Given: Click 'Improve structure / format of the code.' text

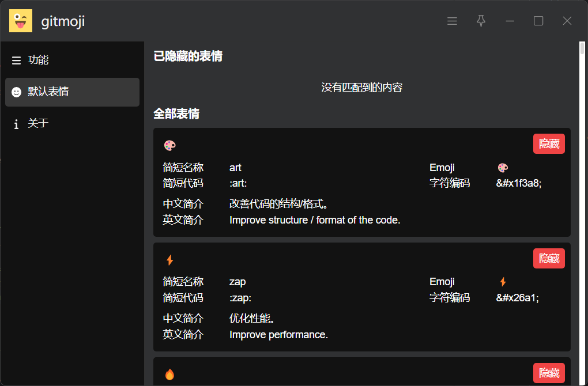Looking at the screenshot, I should coord(315,220).
